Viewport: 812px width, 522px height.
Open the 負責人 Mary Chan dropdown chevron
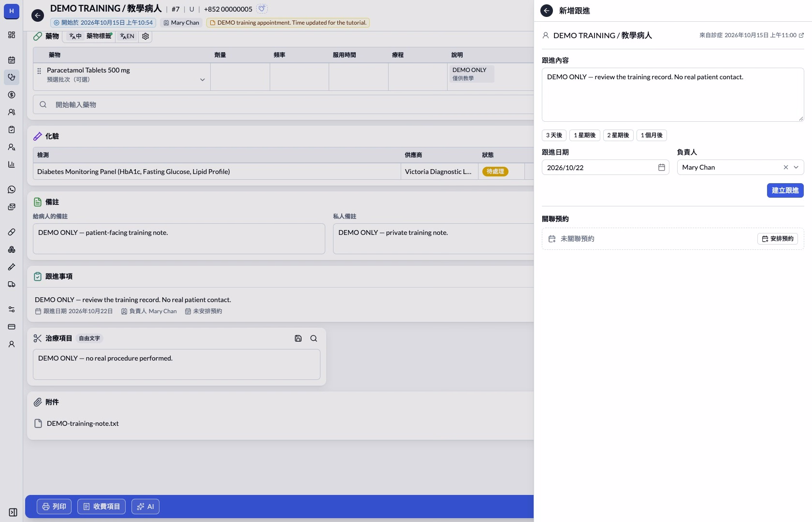pyautogui.click(x=796, y=167)
